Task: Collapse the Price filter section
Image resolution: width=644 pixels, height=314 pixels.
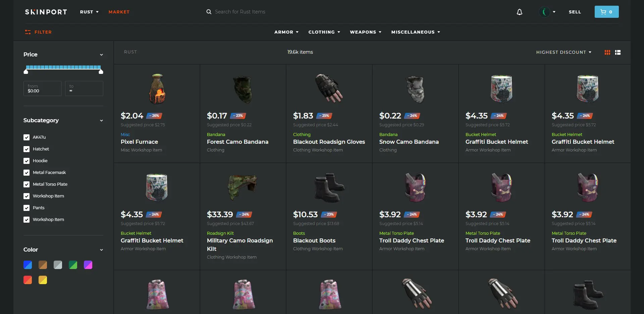Action: point(101,55)
